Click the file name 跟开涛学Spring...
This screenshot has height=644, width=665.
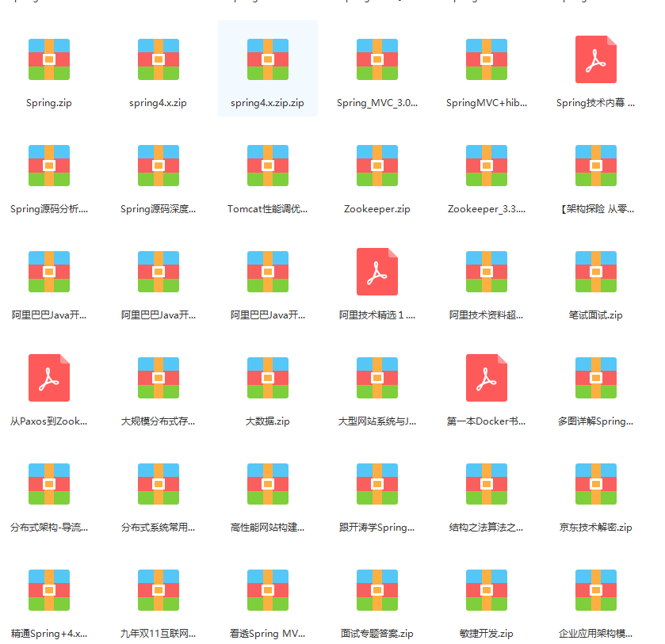coord(377,528)
